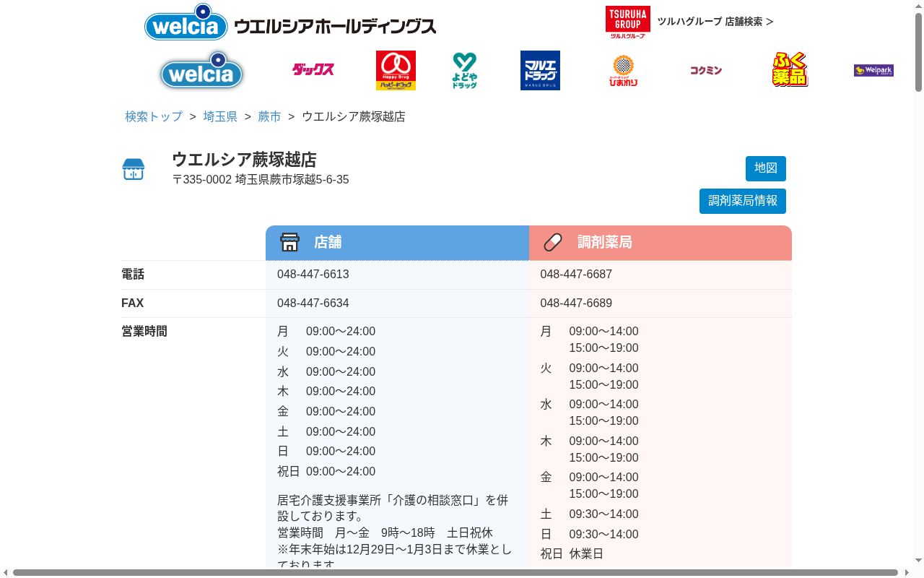Click the scroll left arrow

(x=6, y=573)
